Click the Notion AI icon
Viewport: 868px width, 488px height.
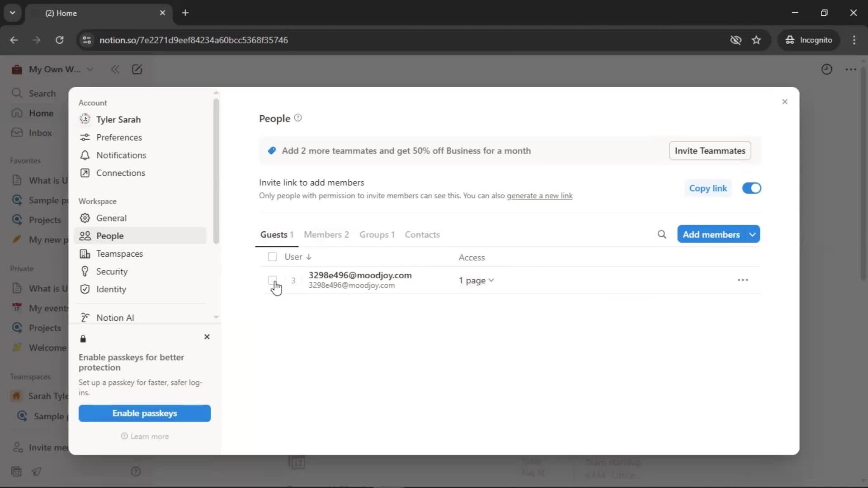coord(85,318)
